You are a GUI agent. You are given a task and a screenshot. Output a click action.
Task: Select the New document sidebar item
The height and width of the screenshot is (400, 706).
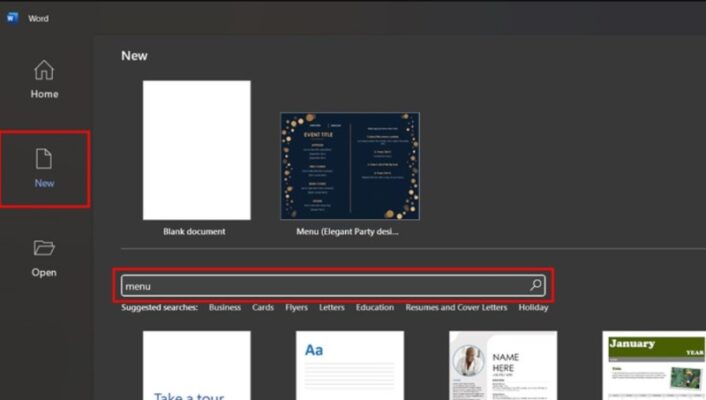click(44, 169)
